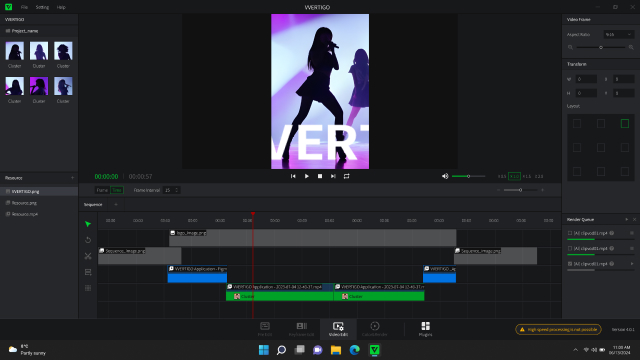
Task: Select the bottom-right layout position
Action: (624, 171)
